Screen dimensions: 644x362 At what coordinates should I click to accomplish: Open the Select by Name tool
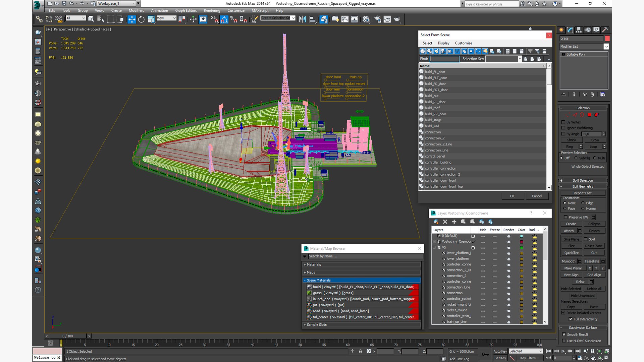point(100,19)
